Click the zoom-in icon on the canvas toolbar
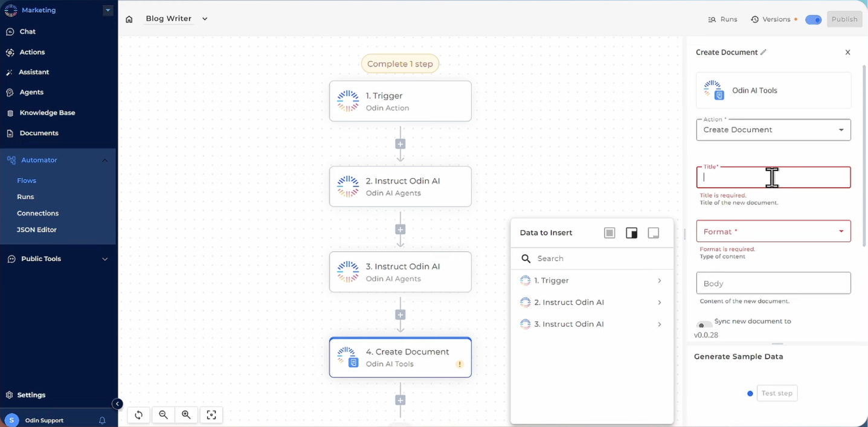This screenshot has height=427, width=868. click(186, 415)
